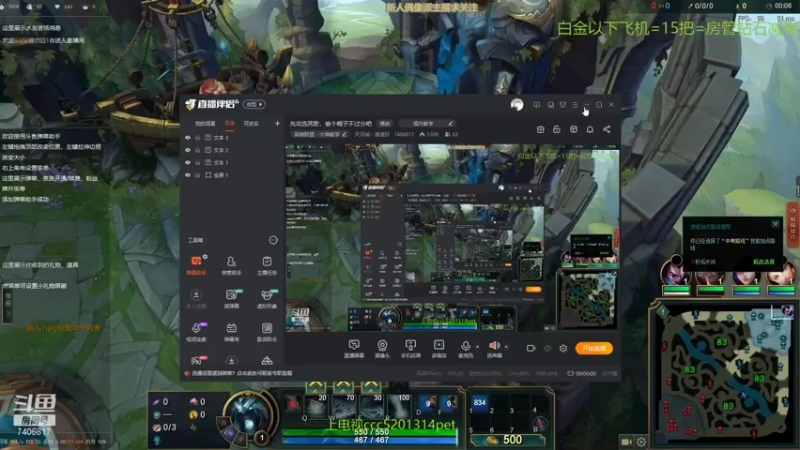Open the 房管助手 room manager tool
Viewport: 800px width, 450px height.
231,265
